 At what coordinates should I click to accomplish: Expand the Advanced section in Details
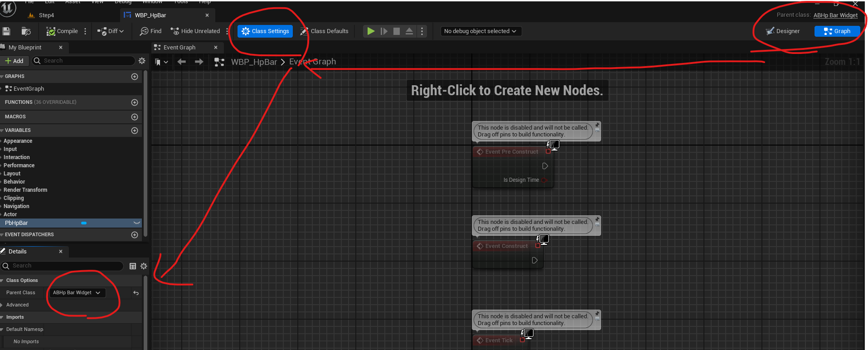[x=2, y=305]
